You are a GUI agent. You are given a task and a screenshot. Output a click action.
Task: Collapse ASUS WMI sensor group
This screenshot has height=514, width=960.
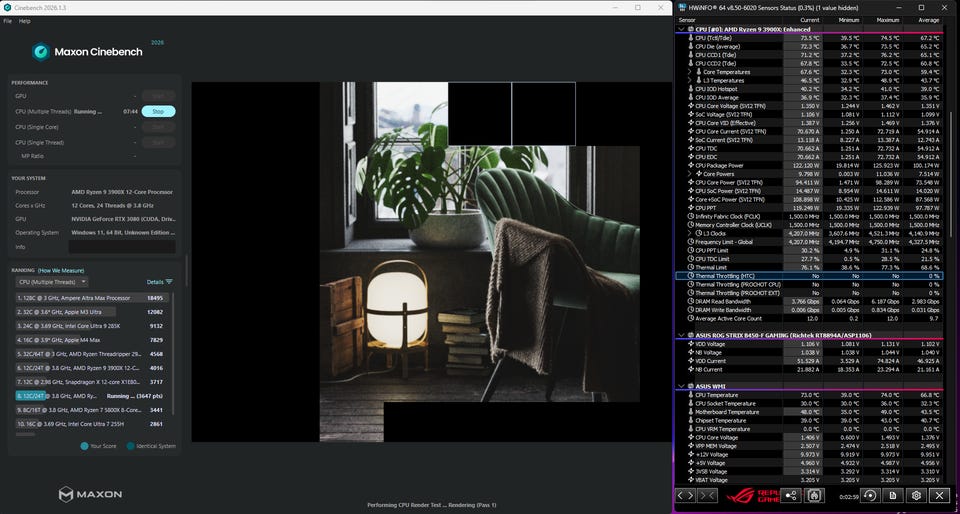(x=681, y=386)
